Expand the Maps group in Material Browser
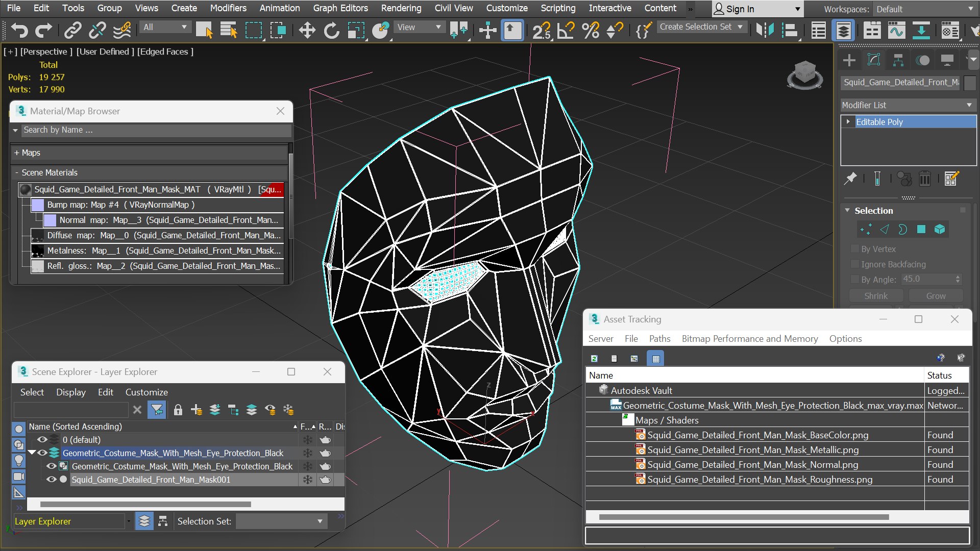This screenshot has width=980, height=551. [x=17, y=153]
